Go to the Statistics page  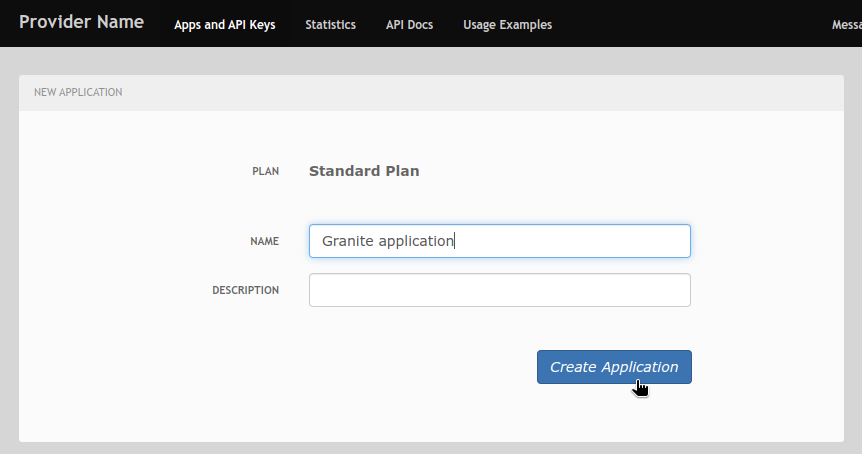pos(330,25)
